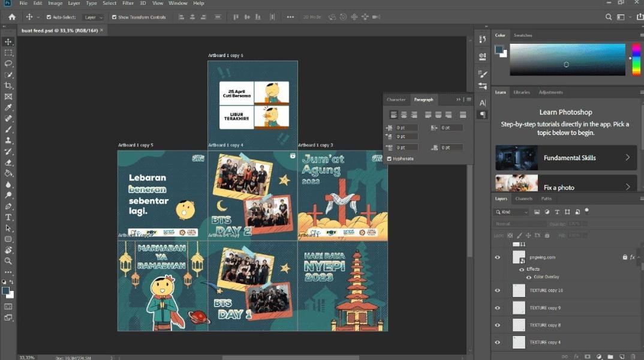Select the Rectangular Marquee tool
This screenshot has height=360, width=644.
pos(8,53)
